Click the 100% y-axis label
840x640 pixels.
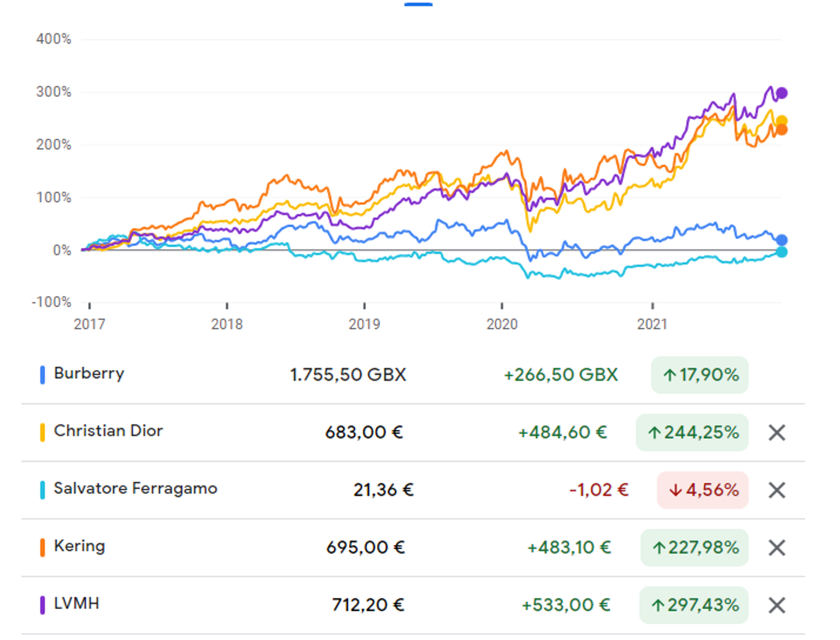[x=54, y=197]
